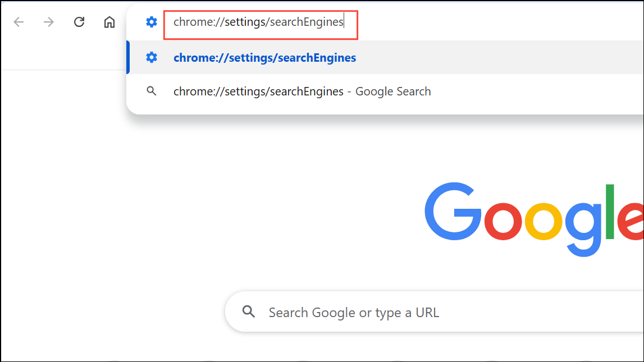Click the 'Google Search' label text in dropdown
The width and height of the screenshot is (644, 362).
(393, 91)
